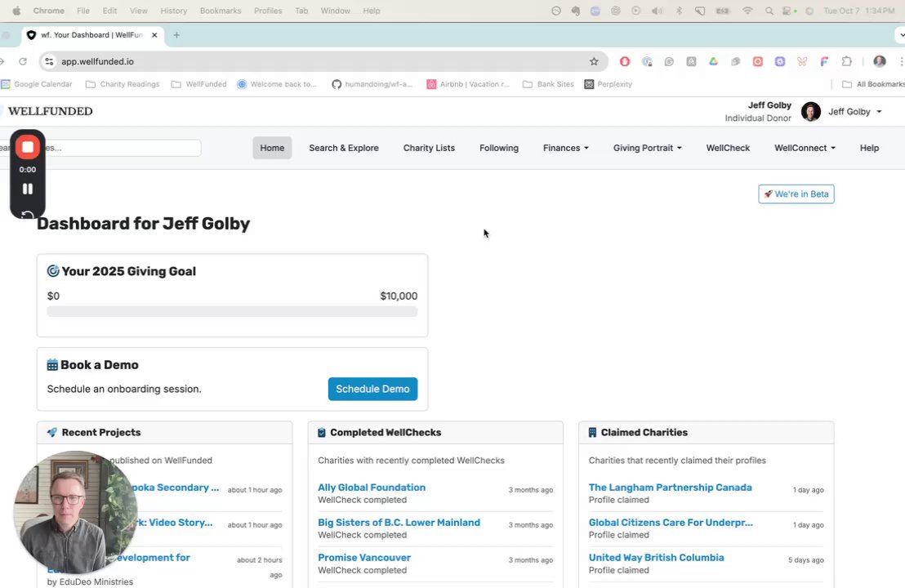This screenshot has height=588, width=905.
Task: Bookmark this page with star icon
Action: pyautogui.click(x=594, y=61)
